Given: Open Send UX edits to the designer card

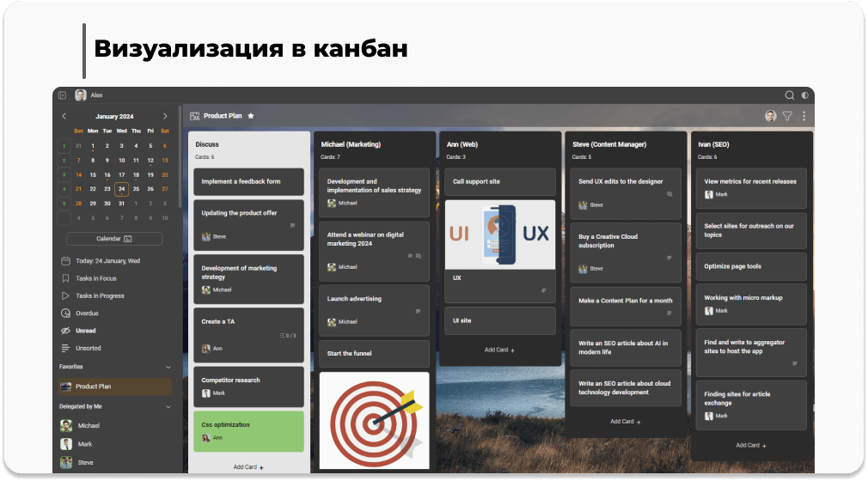Looking at the screenshot, I should [x=626, y=193].
